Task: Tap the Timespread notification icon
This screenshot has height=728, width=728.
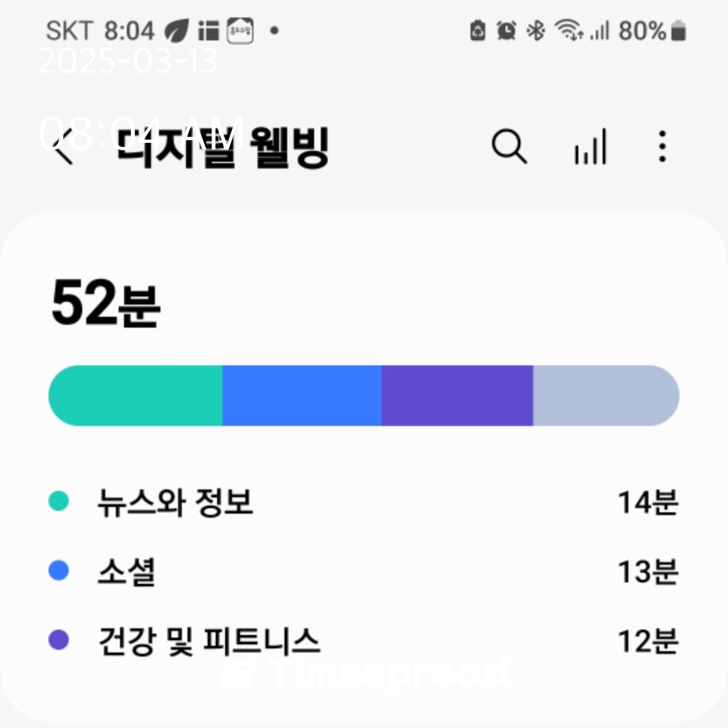Action: (209, 30)
